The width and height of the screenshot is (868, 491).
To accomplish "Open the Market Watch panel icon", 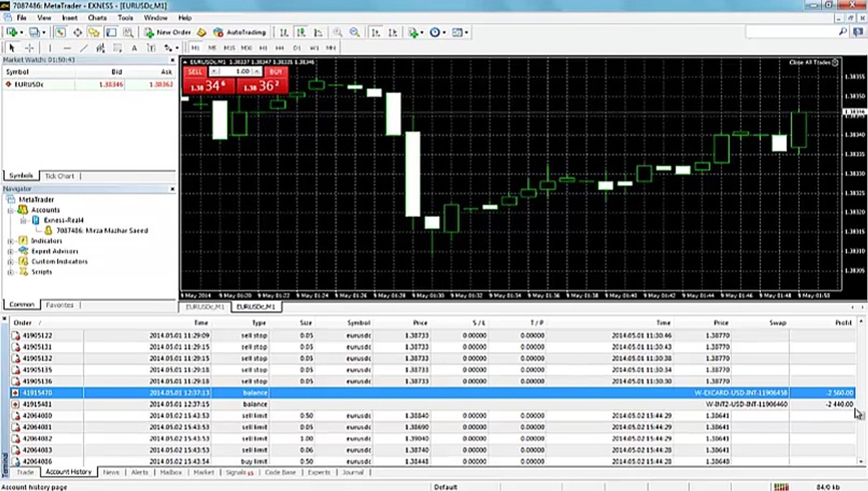I will (x=60, y=32).
